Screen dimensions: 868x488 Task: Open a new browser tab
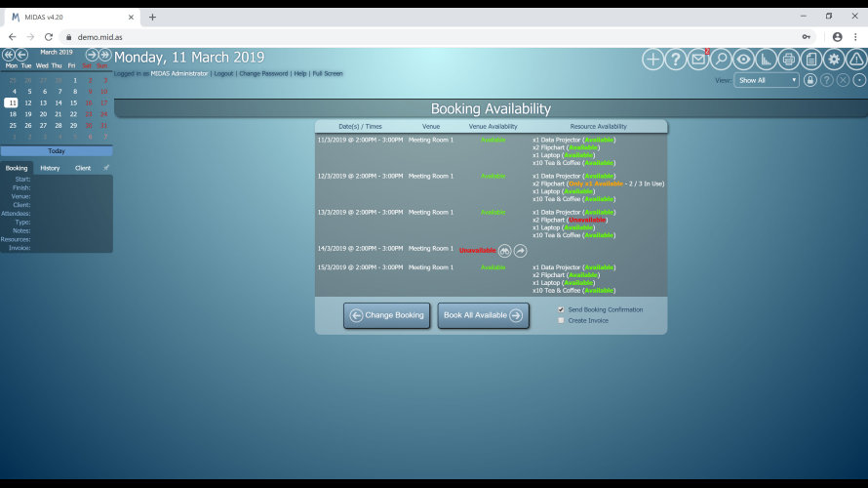pyautogui.click(x=152, y=18)
